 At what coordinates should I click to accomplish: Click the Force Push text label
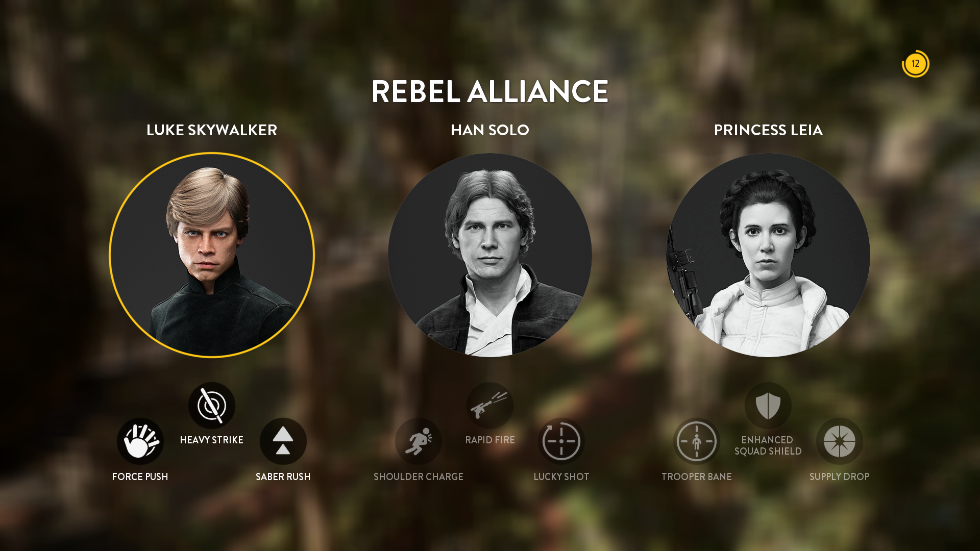pos(140,477)
